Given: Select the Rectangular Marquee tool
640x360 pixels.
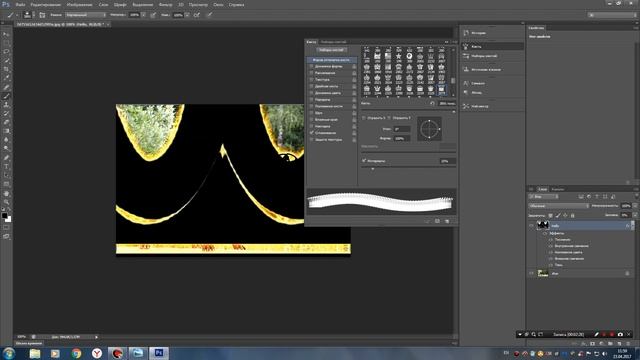Looking at the screenshot, I should (x=6, y=43).
